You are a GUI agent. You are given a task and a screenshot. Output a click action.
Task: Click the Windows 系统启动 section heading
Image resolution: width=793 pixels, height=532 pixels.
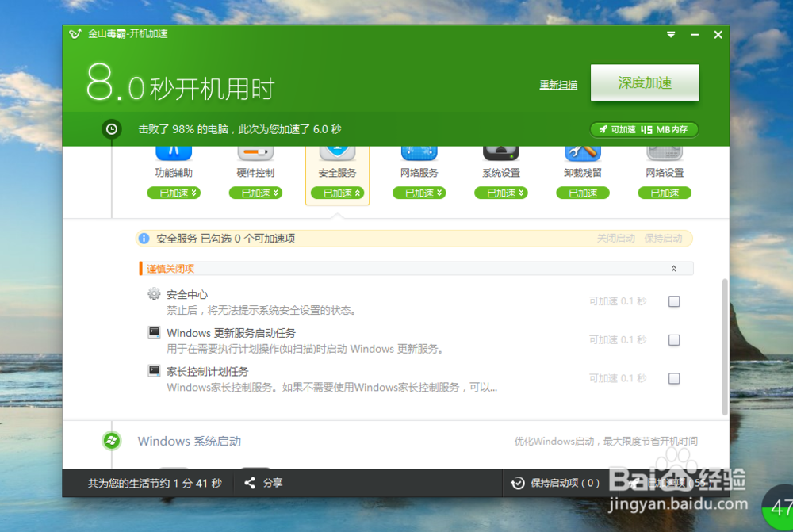[190, 441]
